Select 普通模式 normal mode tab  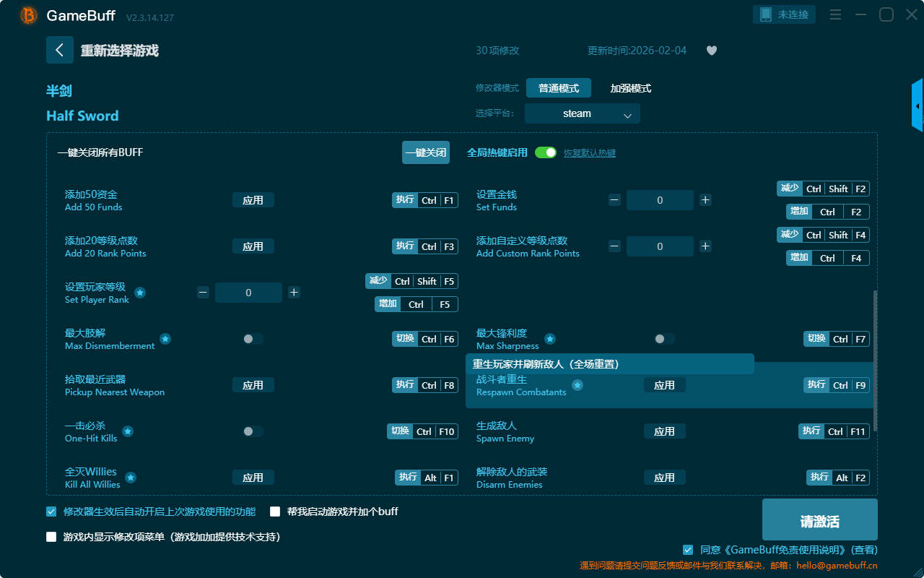558,88
